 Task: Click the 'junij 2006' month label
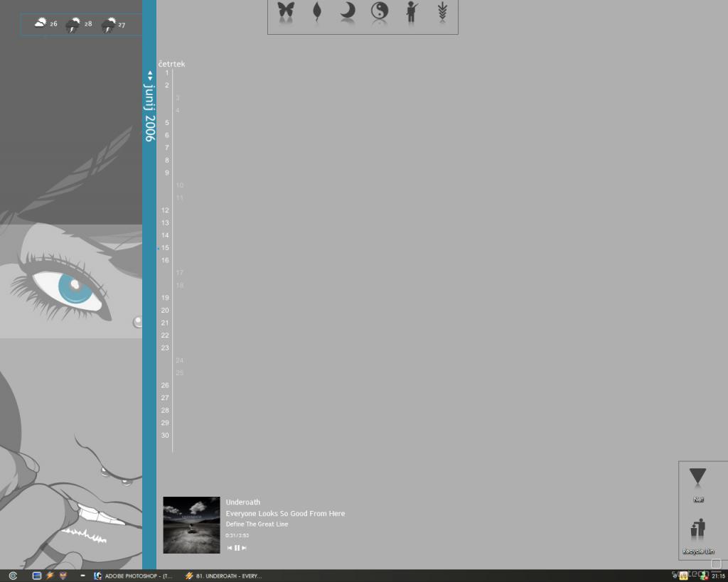[149, 112]
